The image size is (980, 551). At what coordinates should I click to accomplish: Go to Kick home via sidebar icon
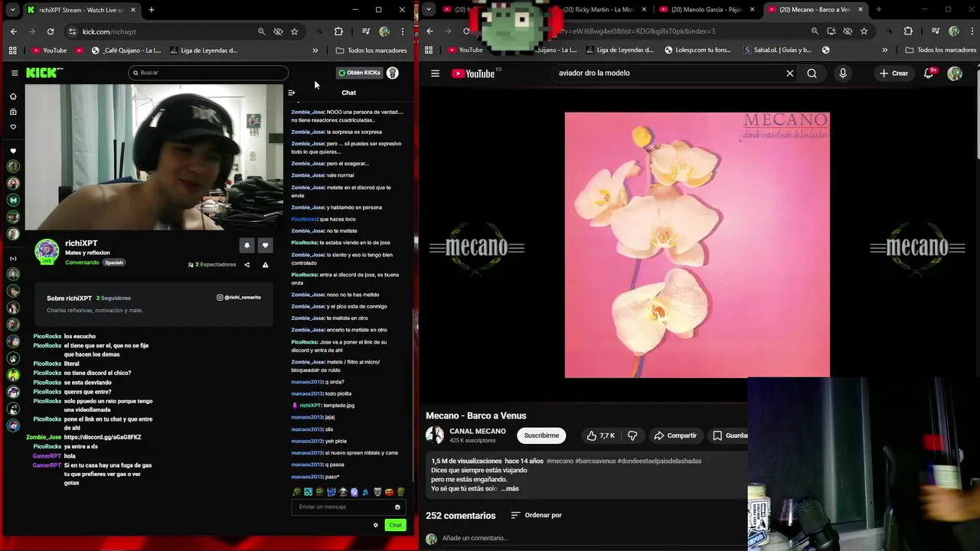(13, 96)
